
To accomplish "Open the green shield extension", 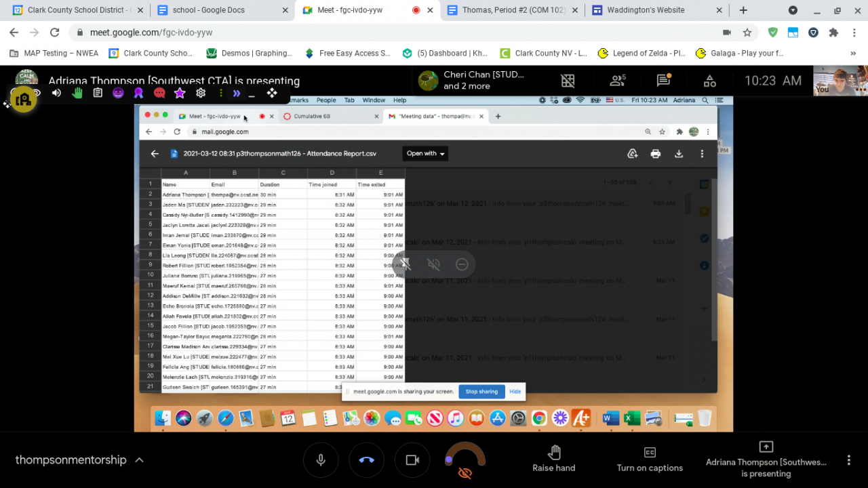I will tap(772, 33).
